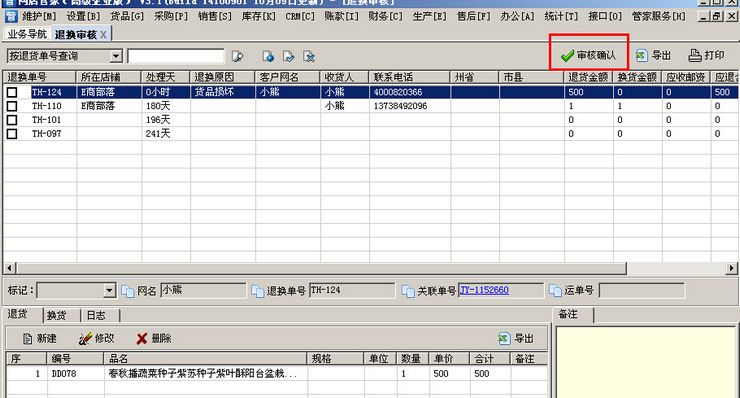Expand the 标记 dropdown list
The width and height of the screenshot is (740, 398).
coord(109,290)
